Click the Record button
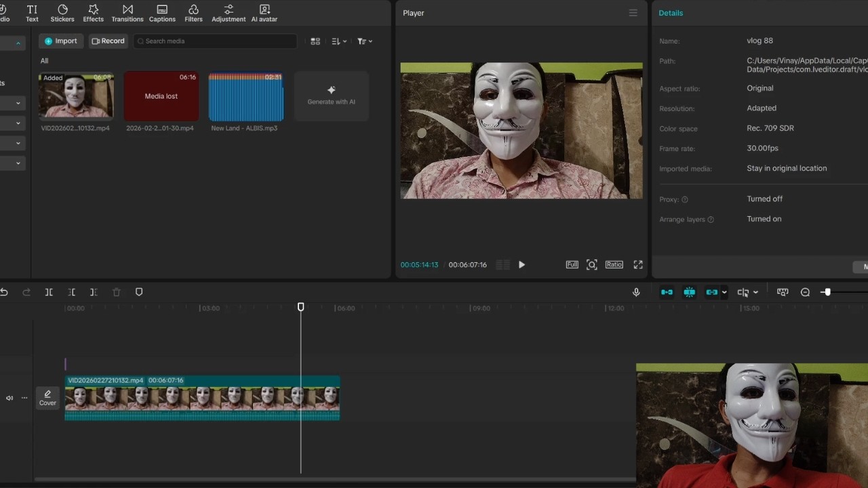Viewport: 868px width, 488px height. [108, 41]
